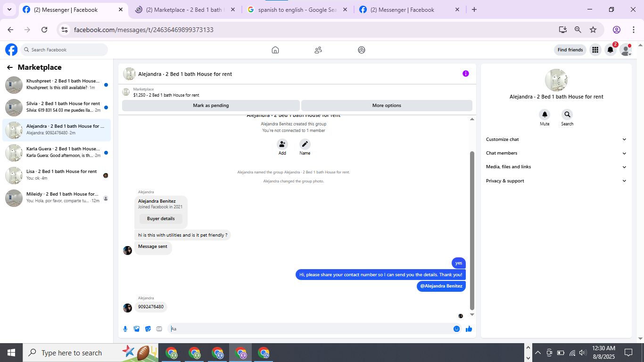Show hidden system tray icons

click(537, 353)
